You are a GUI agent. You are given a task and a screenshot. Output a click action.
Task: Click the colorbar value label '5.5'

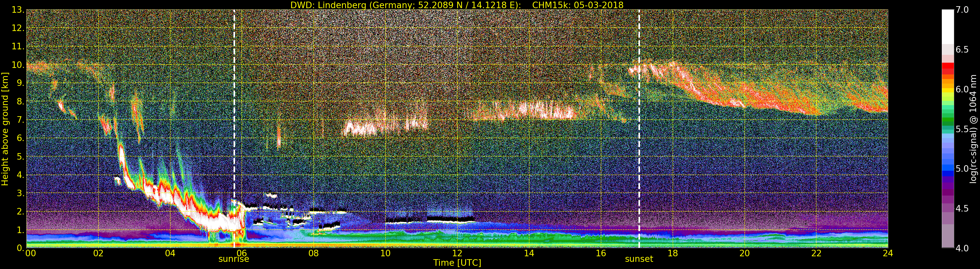tap(962, 129)
